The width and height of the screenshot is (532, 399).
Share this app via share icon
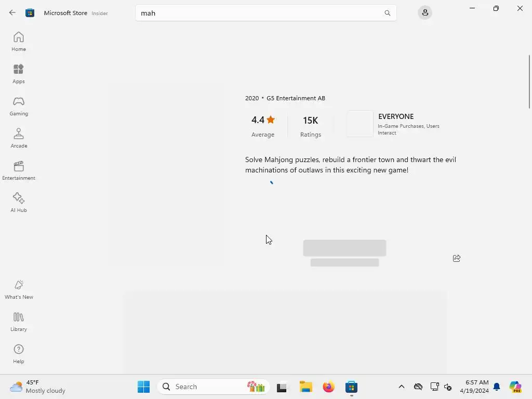[x=457, y=258]
